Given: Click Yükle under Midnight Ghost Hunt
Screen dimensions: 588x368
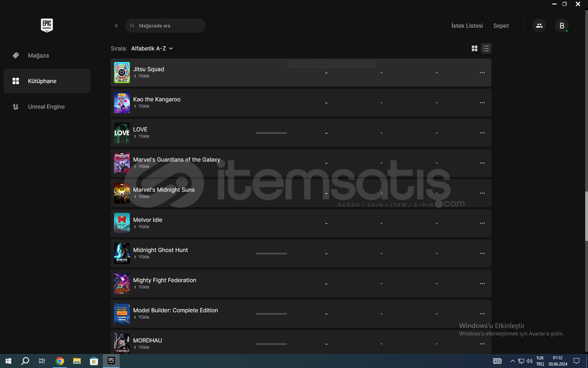Looking at the screenshot, I should point(141,257).
